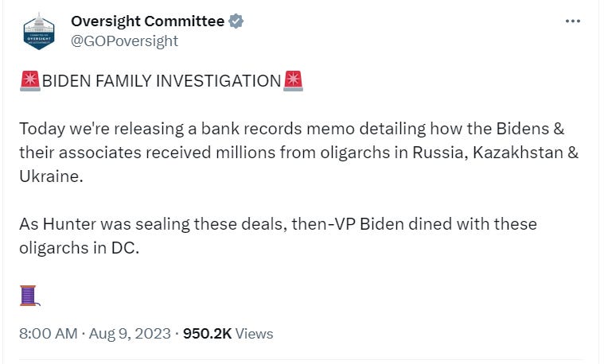This screenshot has height=364, width=604.
Task: Visit the @GOPoversight handle link
Action: click(x=124, y=41)
